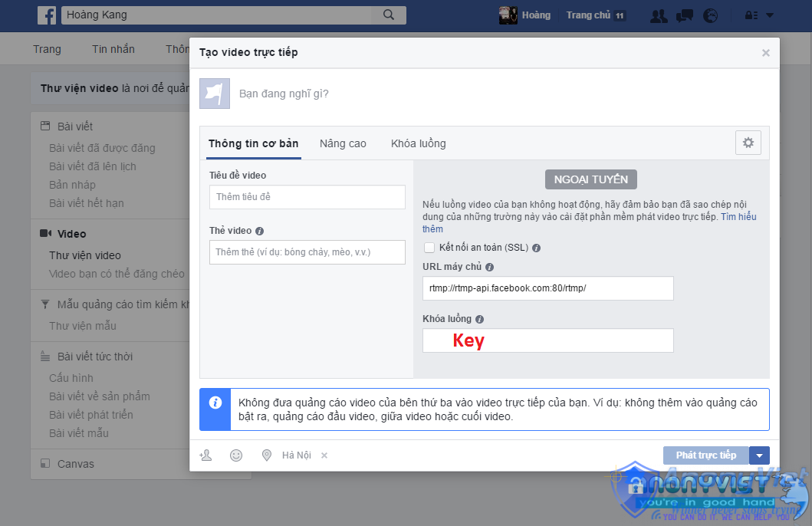
Task: Select Bài viết mẫu in sidebar
Action: (x=79, y=433)
